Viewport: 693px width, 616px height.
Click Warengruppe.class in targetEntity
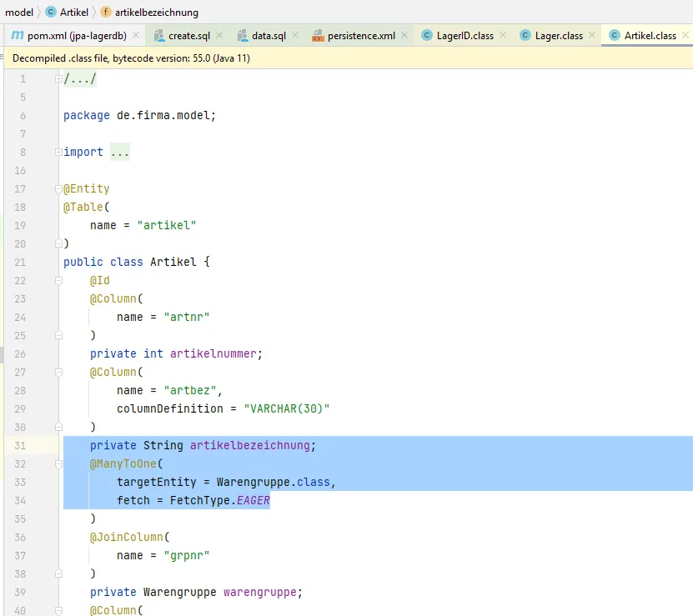pos(274,482)
